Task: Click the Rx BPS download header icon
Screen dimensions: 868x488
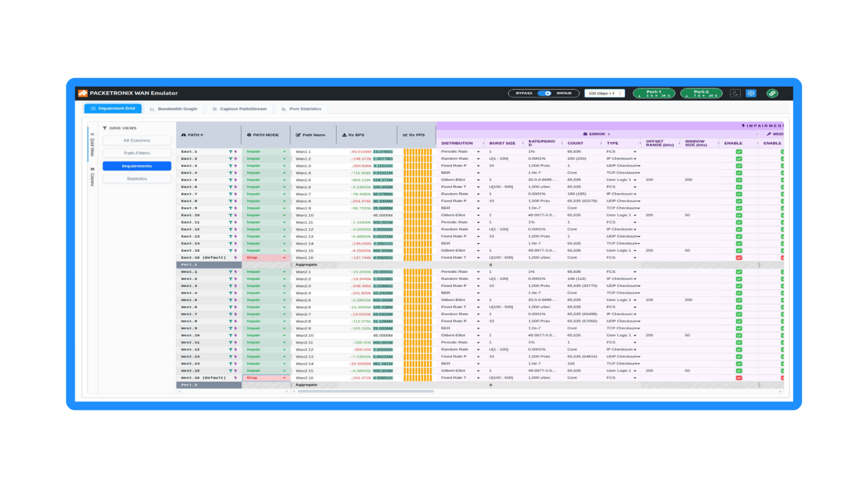Action: (344, 135)
